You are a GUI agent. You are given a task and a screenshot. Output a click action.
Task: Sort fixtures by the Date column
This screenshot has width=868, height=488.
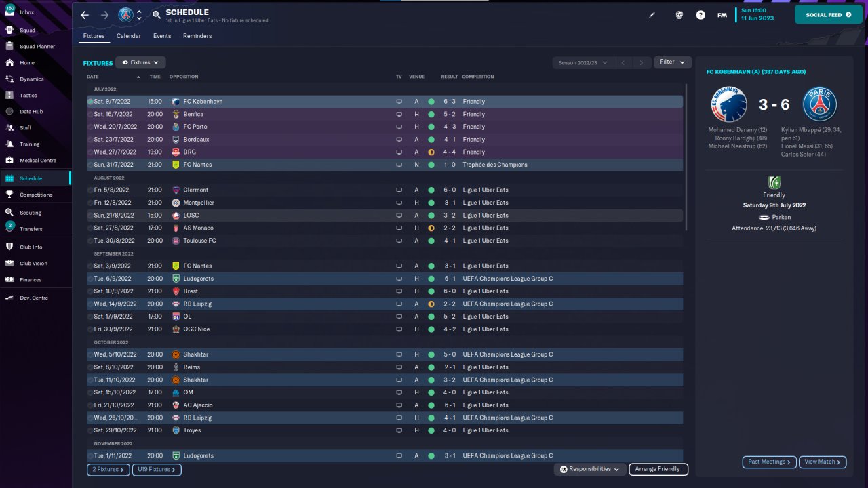coord(93,77)
